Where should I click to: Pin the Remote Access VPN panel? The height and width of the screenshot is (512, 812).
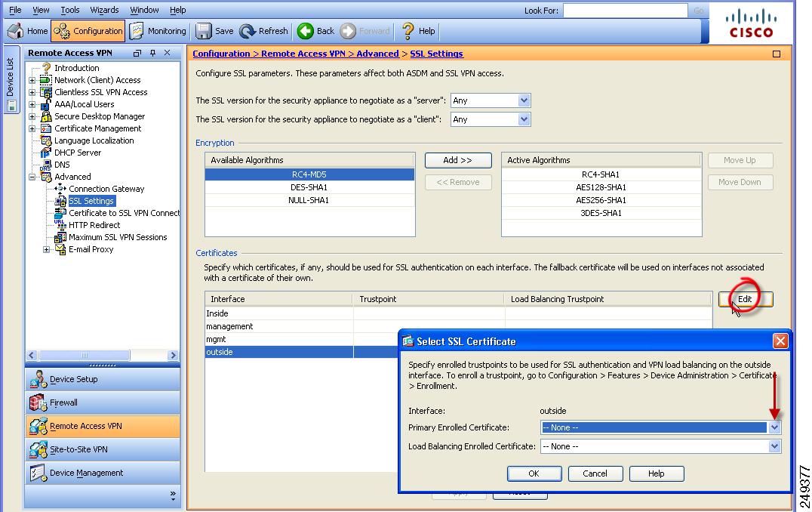click(152, 53)
